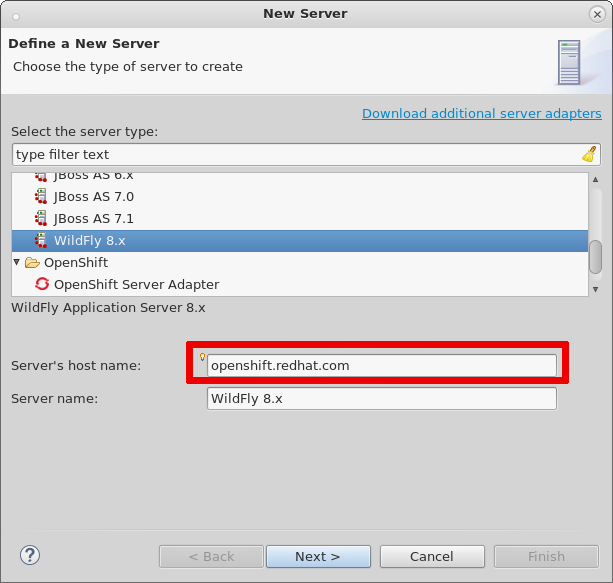Click the OpenShift folder icon
The width and height of the screenshot is (613, 583).
(x=32, y=262)
